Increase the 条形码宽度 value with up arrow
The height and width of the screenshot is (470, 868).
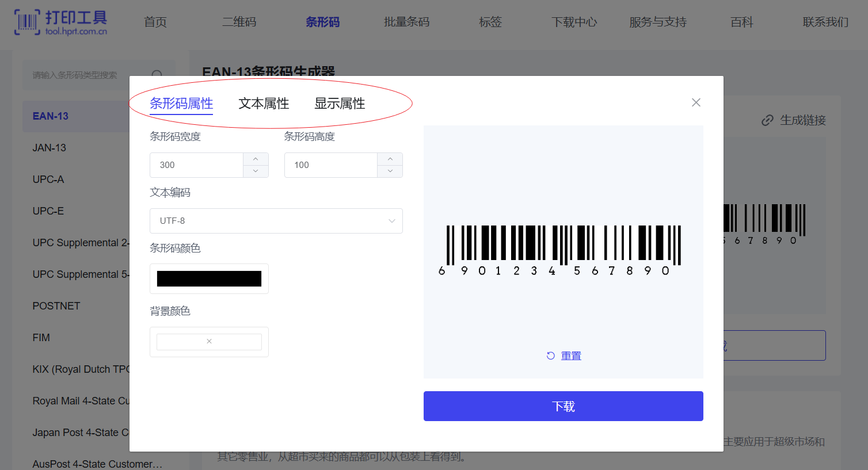[256, 159]
